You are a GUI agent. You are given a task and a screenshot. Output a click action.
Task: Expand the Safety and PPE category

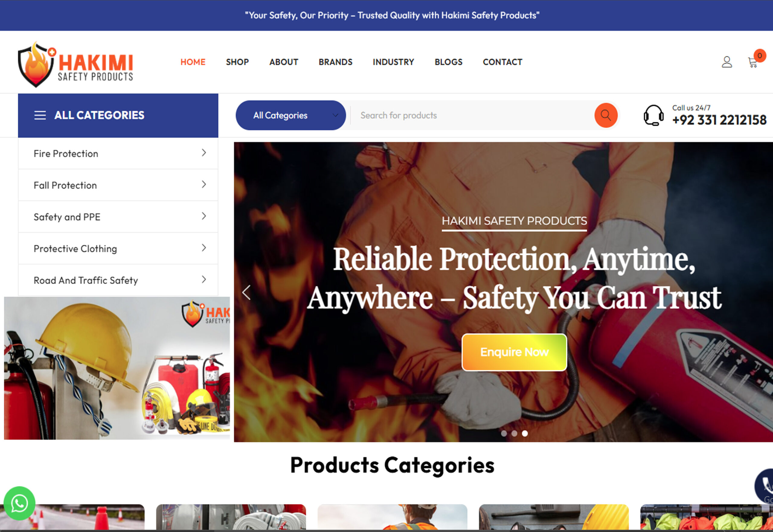point(118,217)
